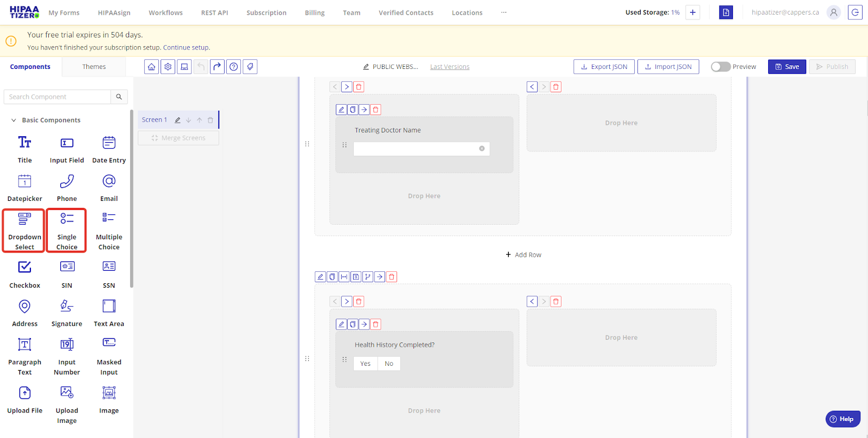
Task: Open the Continue setup link
Action: click(186, 48)
